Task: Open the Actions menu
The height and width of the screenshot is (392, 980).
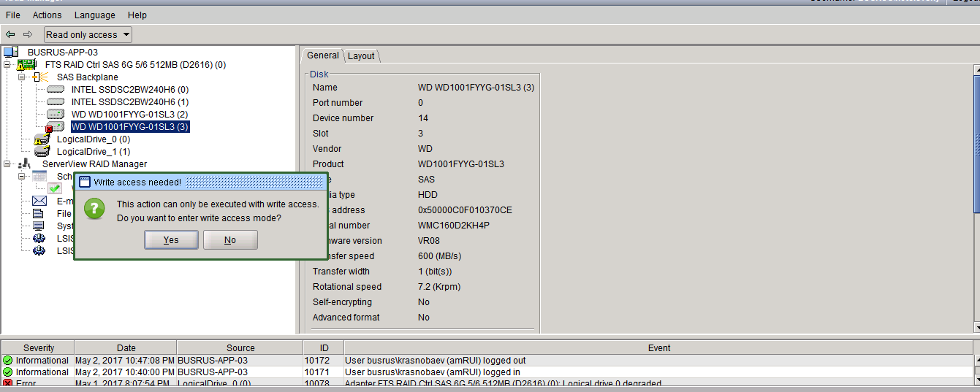Action: point(47,15)
